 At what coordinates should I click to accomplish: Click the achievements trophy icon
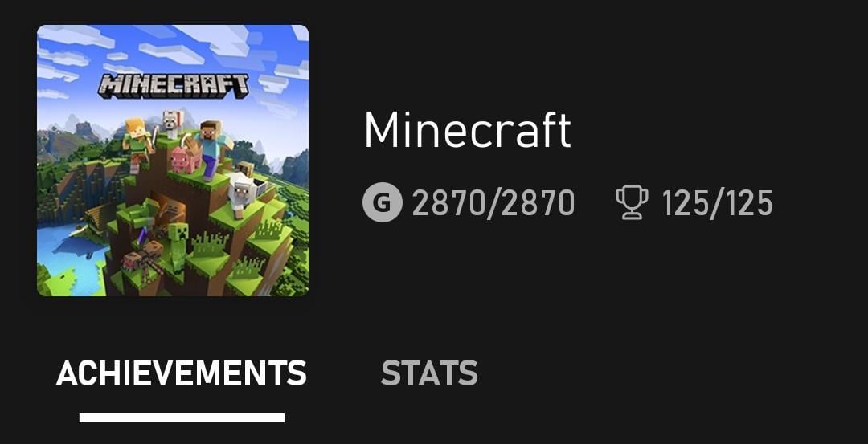[633, 203]
